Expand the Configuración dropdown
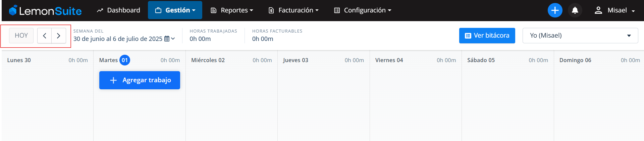 pyautogui.click(x=363, y=10)
